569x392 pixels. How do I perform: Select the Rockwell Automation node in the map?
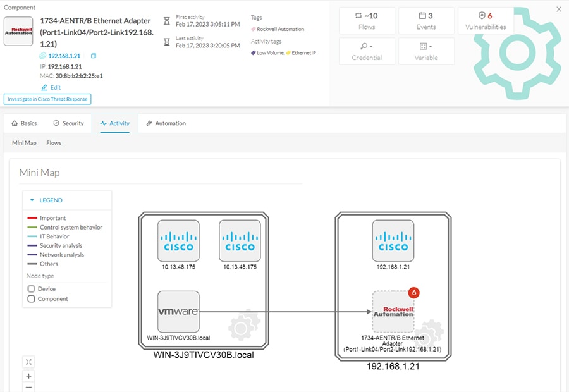click(x=393, y=312)
